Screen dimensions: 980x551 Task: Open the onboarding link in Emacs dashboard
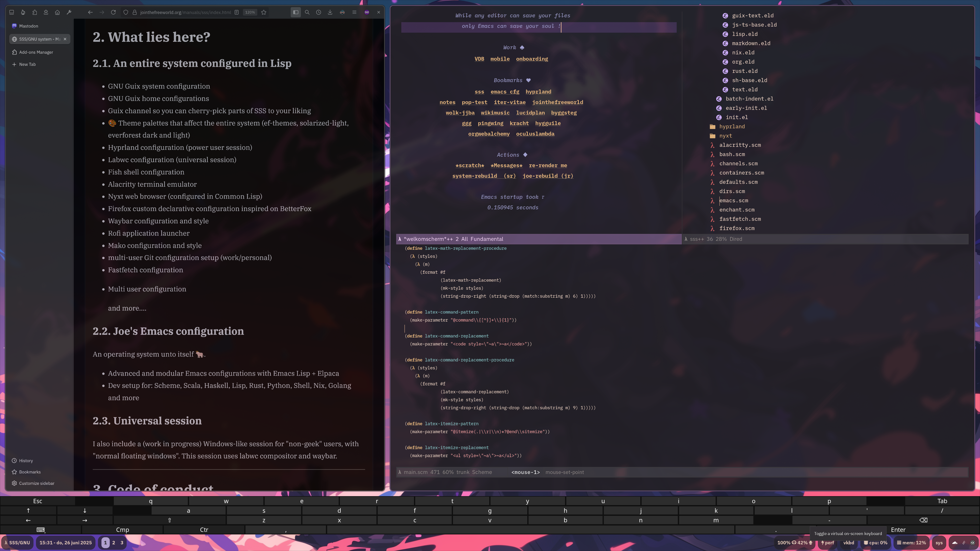[532, 59]
